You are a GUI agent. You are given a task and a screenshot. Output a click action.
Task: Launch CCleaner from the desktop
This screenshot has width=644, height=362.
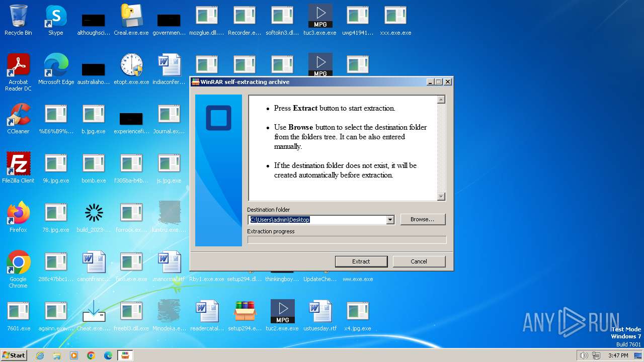18,119
